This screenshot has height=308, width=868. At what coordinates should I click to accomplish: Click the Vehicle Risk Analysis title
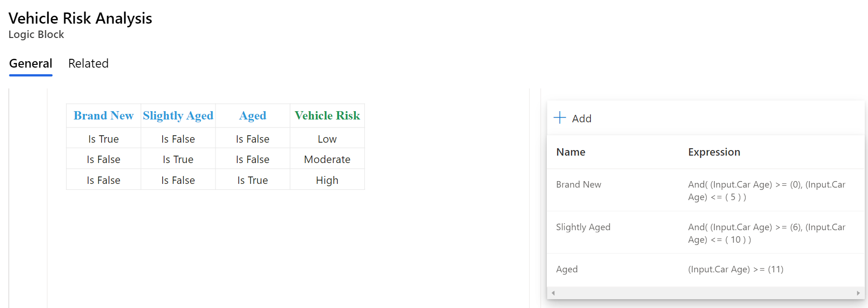[80, 18]
